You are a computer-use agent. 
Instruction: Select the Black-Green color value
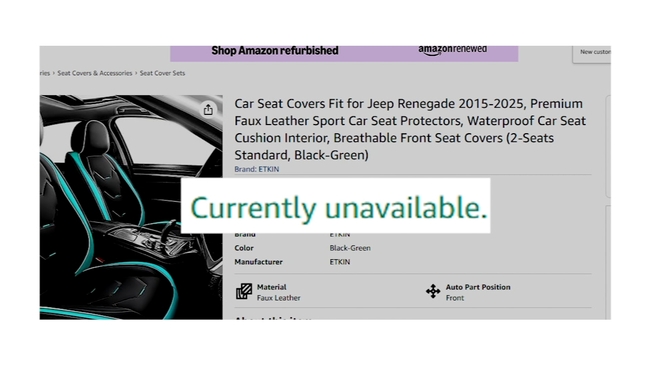(350, 248)
